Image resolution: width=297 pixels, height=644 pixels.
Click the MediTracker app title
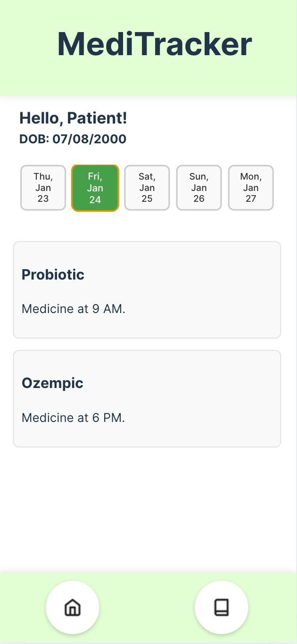(155, 44)
